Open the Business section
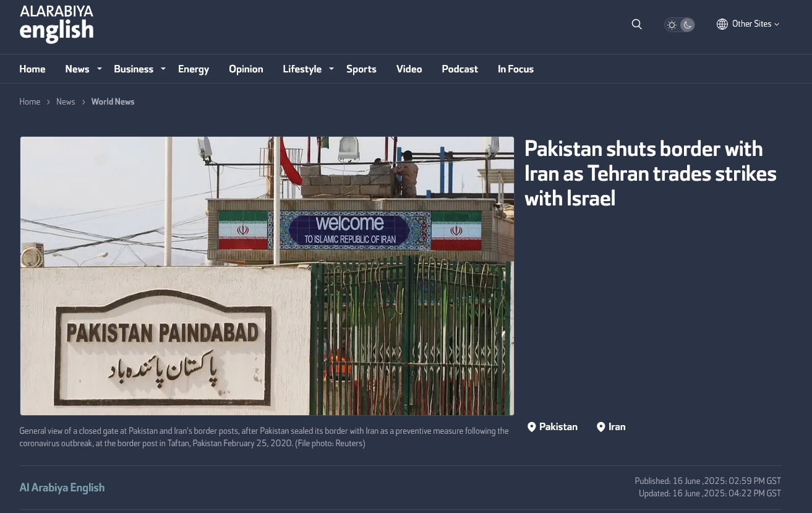Screen dimensions: 812x513 point(134,69)
